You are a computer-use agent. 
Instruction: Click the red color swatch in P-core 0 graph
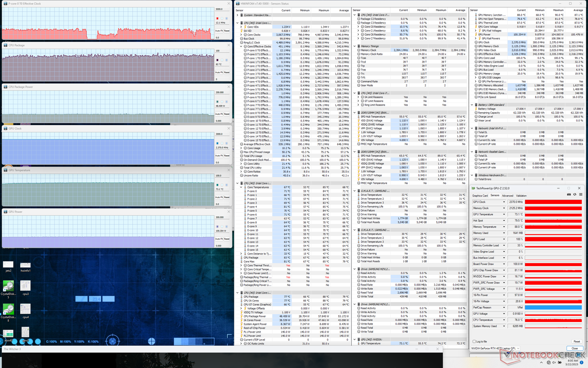click(217, 18)
